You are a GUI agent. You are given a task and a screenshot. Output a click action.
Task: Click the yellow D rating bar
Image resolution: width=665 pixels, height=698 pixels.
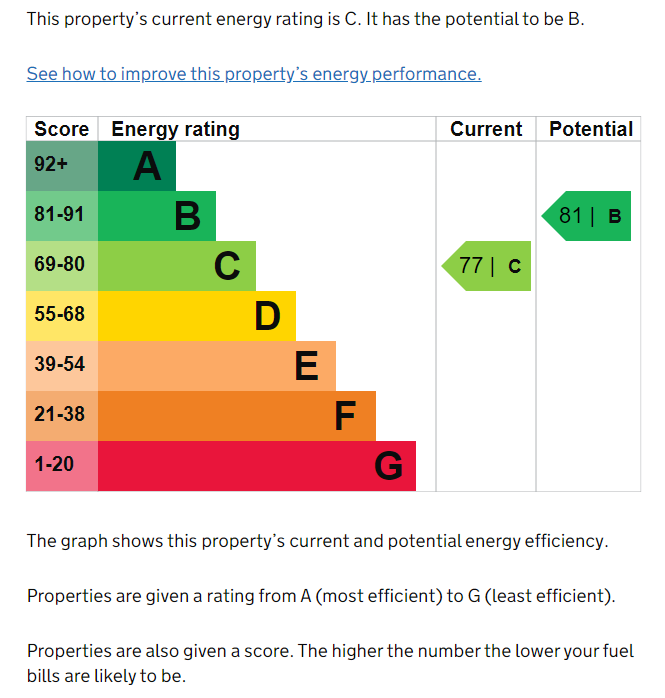point(197,316)
